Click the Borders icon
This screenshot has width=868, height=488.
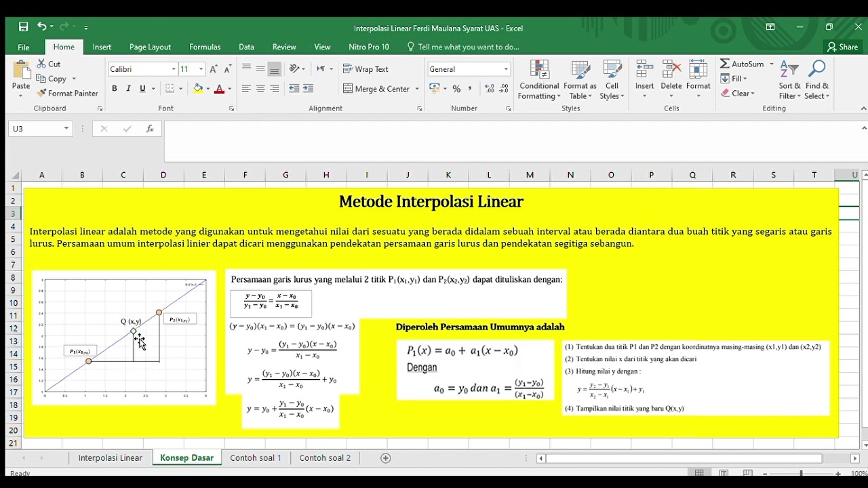pyautogui.click(x=170, y=89)
